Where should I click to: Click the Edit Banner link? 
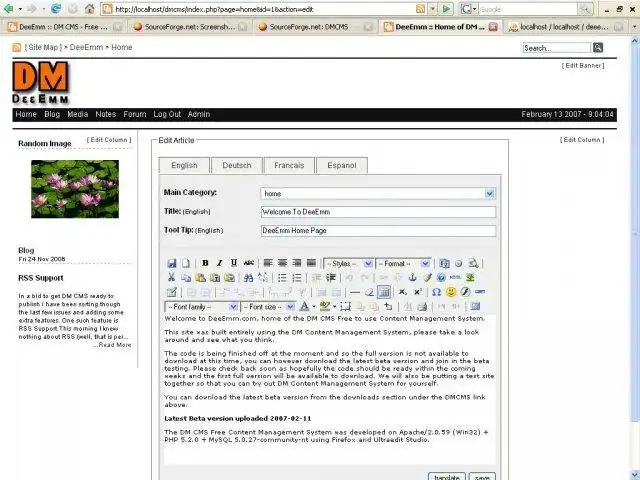583,65
